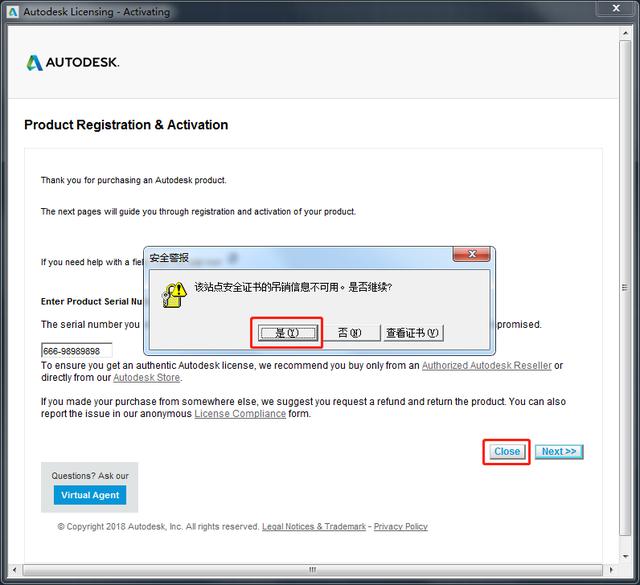Visit the Autodesk Store link
Viewport: 640px width, 585px height.
[147, 378]
